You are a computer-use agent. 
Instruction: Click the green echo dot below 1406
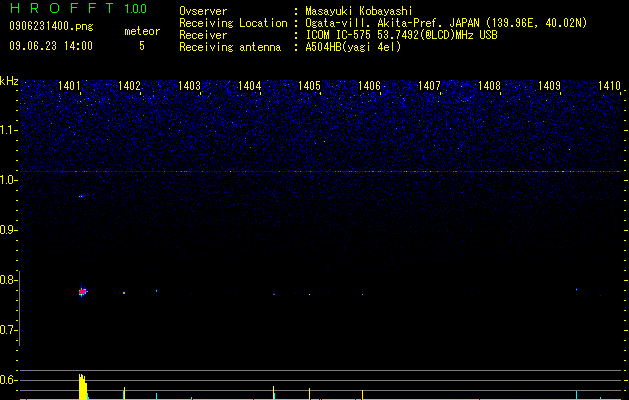[362, 294]
